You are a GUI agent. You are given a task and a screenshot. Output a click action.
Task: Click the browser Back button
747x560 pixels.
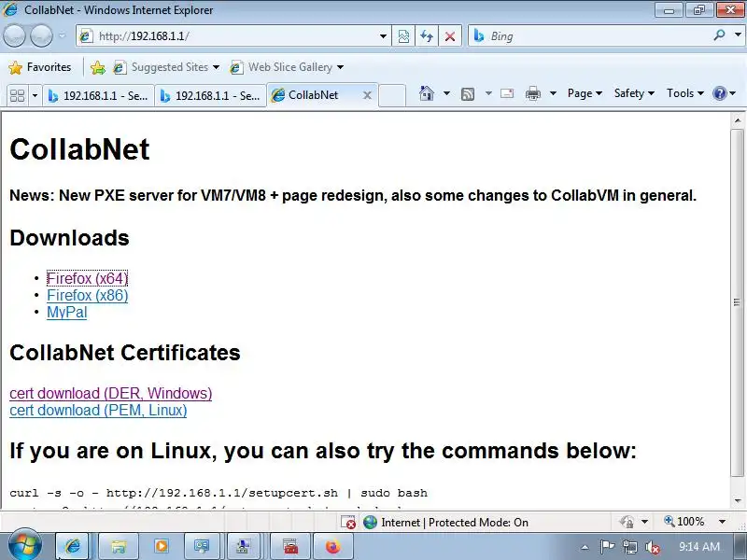pyautogui.click(x=14, y=36)
